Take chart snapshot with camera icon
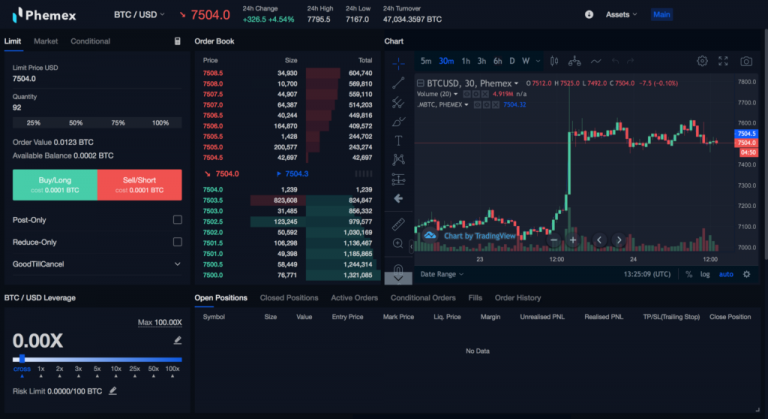Viewport: 768px width, 419px height. pos(746,61)
